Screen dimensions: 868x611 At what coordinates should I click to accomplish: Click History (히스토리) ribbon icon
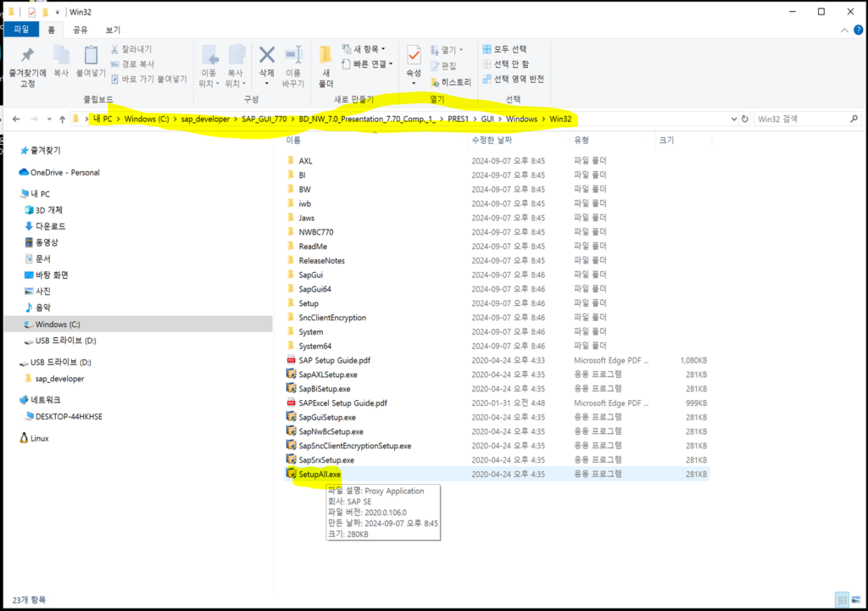pos(451,82)
